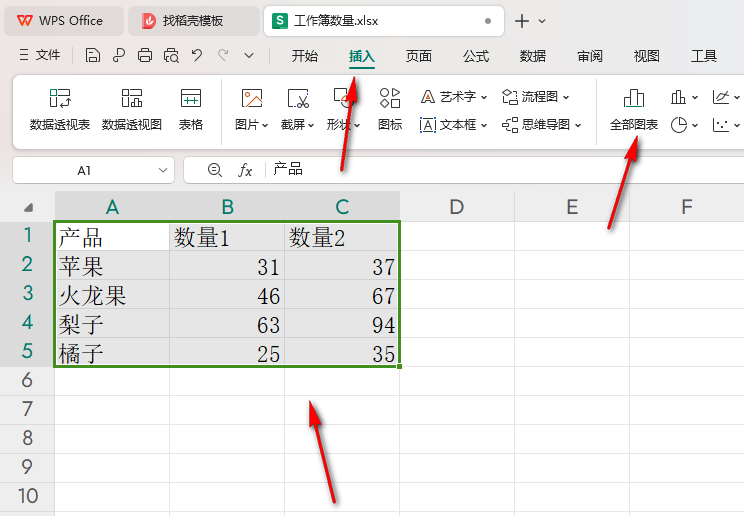The height and width of the screenshot is (516, 744).
Task: Click the zoom magnifier in formula bar
Action: pos(214,169)
